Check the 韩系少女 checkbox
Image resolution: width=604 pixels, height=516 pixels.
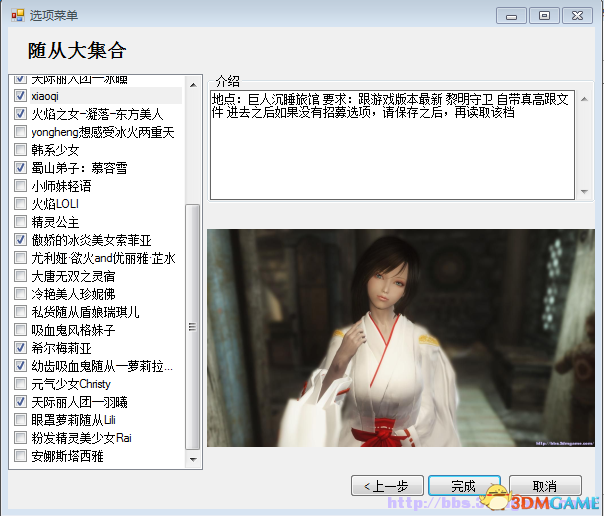pyautogui.click(x=20, y=149)
